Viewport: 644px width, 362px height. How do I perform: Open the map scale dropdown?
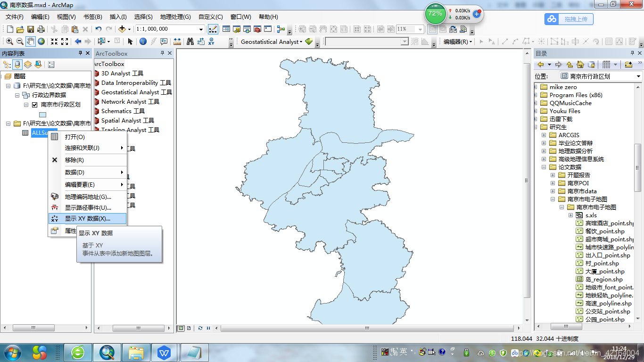[201, 29]
